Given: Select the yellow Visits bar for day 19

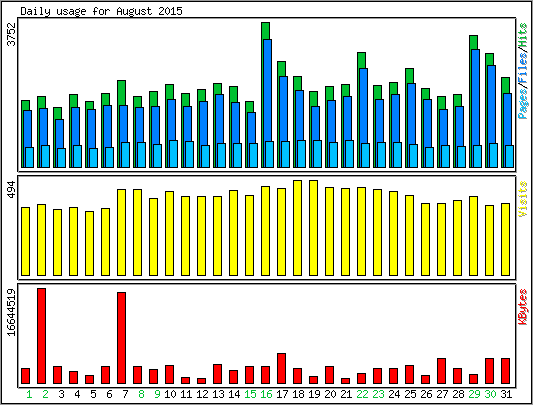Looking at the screenshot, I should (313, 228).
